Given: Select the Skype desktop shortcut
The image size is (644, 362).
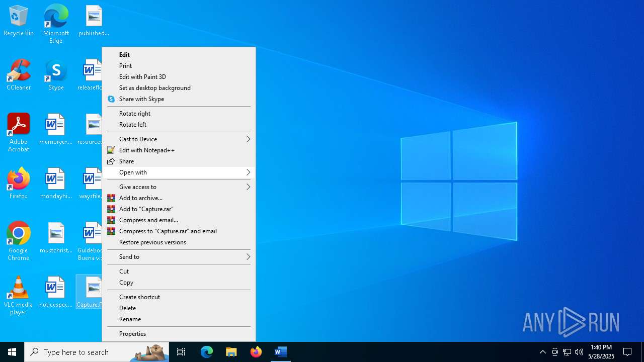Looking at the screenshot, I should (x=56, y=75).
